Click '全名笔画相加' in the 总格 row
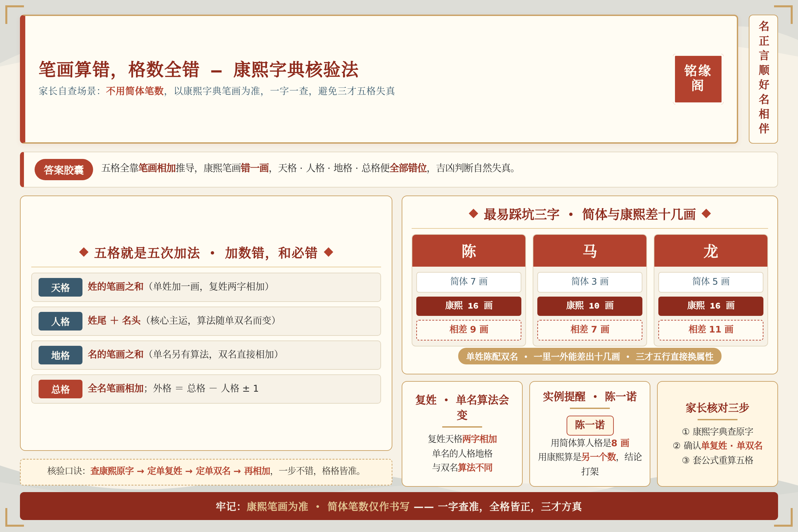The image size is (798, 532). 116,388
